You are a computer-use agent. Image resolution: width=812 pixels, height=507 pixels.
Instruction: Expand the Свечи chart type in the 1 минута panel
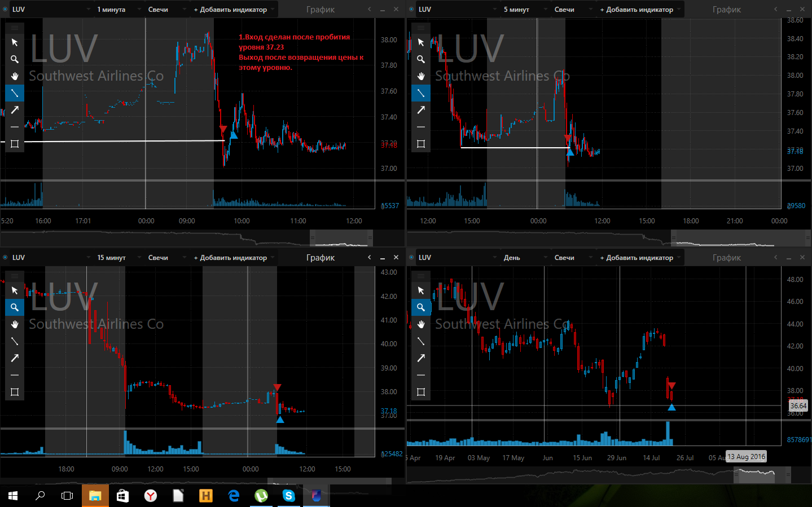167,10
